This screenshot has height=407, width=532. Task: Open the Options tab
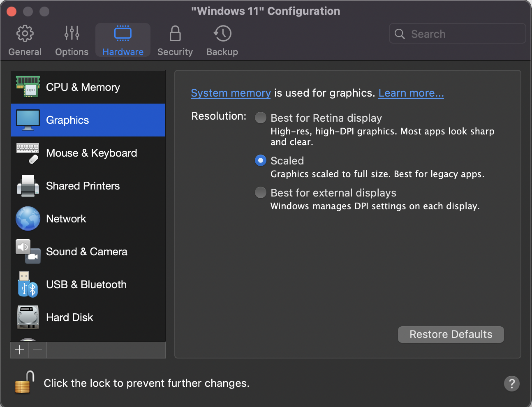(x=72, y=40)
